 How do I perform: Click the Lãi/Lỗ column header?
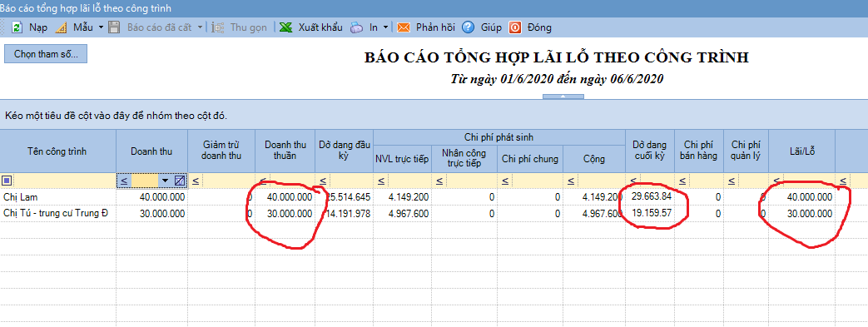[x=801, y=151]
